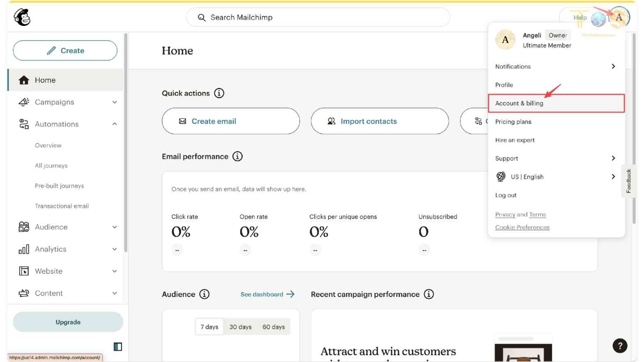Click envelope icon in Create email
The width and height of the screenshot is (644, 362).
pos(182,121)
